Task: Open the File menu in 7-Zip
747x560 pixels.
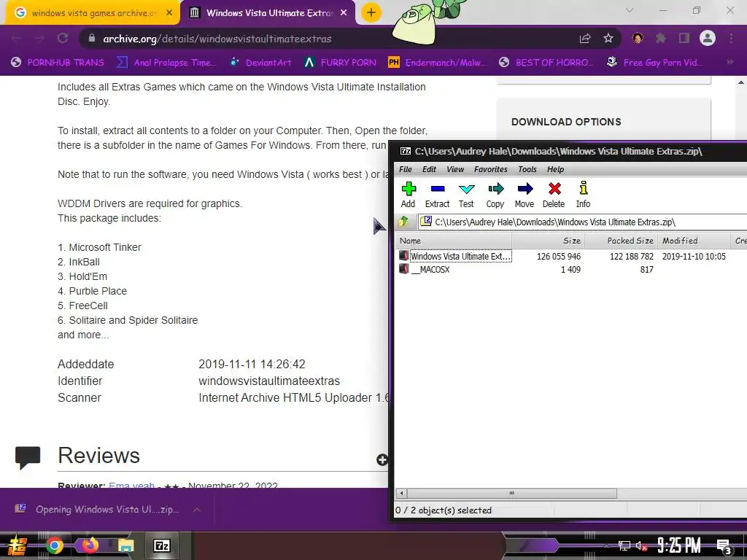Action: (x=406, y=169)
